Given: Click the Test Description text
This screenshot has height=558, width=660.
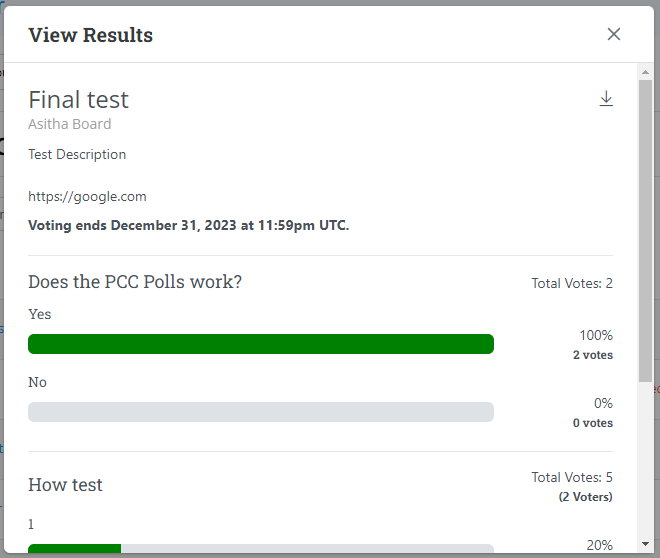Looking at the screenshot, I should coord(77,155).
